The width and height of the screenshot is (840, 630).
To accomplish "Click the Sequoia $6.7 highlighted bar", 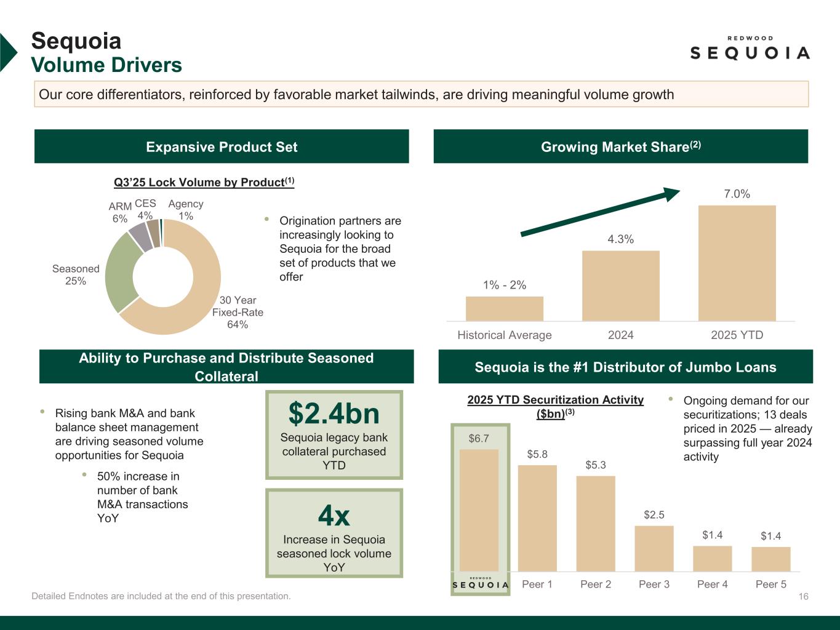I will [x=479, y=510].
